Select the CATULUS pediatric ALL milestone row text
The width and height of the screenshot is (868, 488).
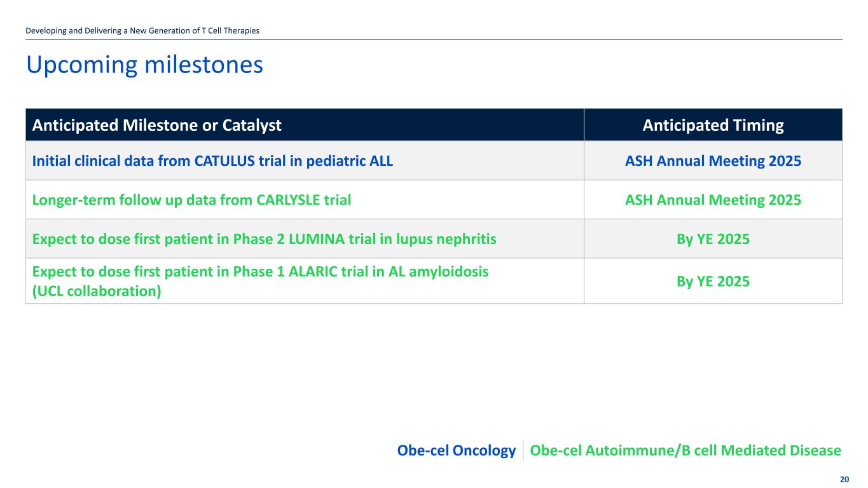pyautogui.click(x=212, y=161)
